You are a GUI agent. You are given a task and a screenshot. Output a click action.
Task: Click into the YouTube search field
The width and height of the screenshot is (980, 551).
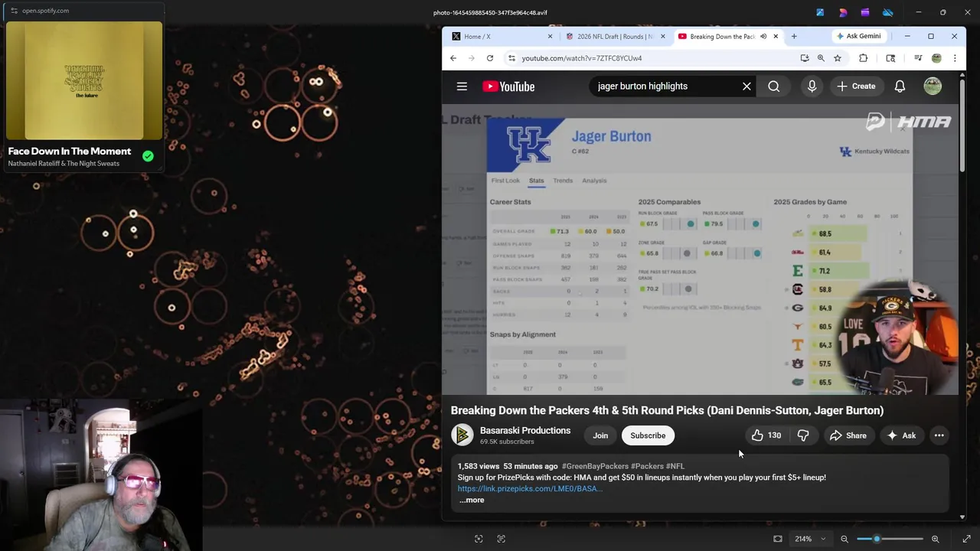click(x=665, y=86)
